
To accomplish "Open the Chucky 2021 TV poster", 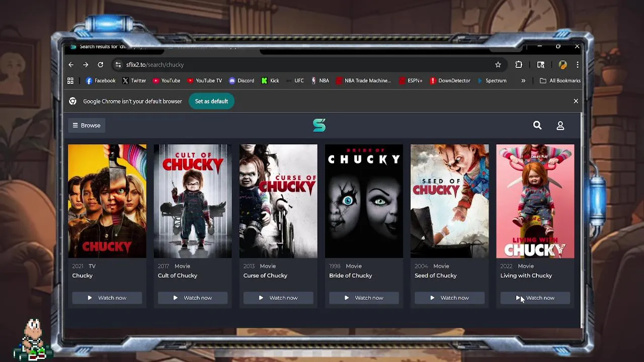I will (107, 201).
